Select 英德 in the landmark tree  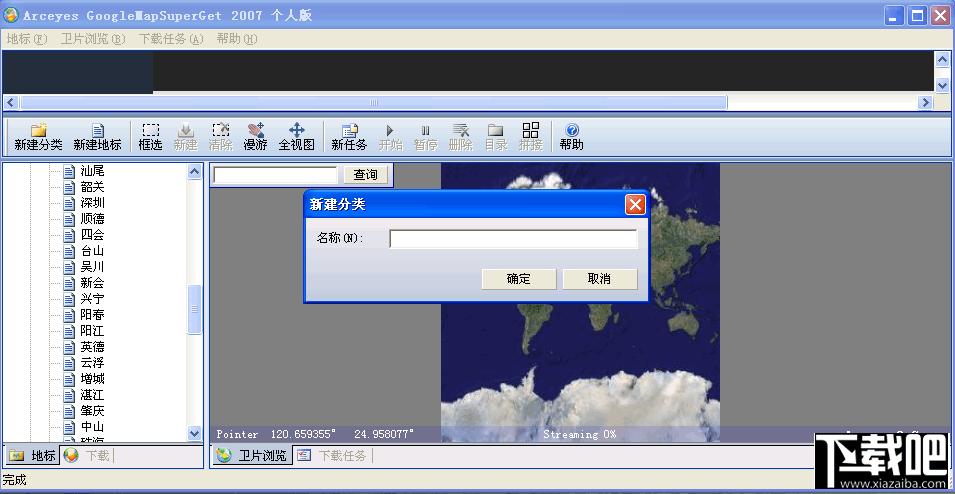tap(93, 347)
